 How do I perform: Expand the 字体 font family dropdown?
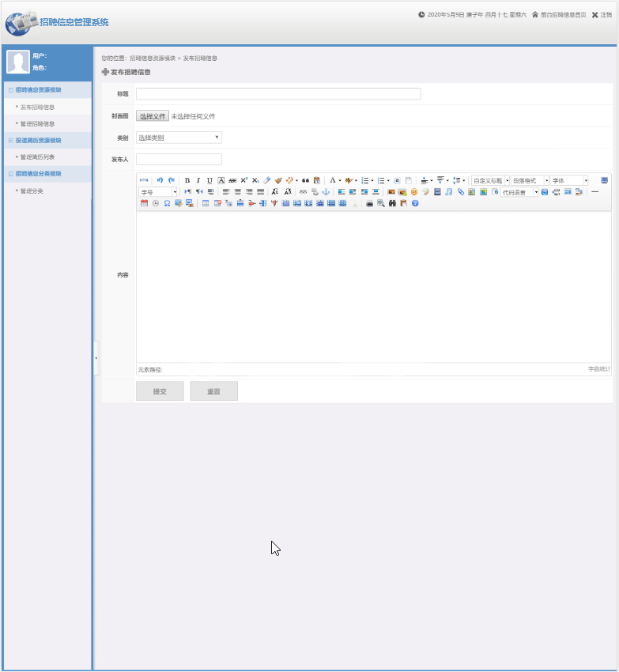click(x=569, y=180)
